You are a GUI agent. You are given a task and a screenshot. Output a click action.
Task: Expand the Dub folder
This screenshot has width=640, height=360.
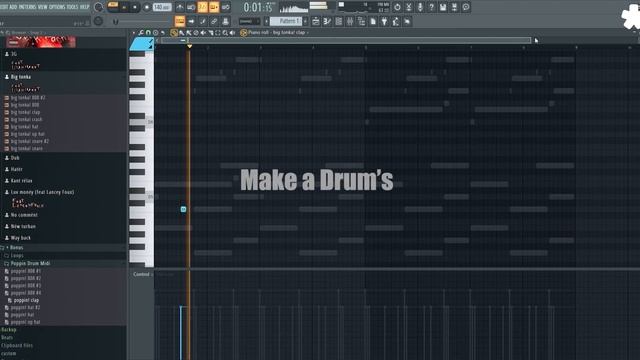(15, 158)
